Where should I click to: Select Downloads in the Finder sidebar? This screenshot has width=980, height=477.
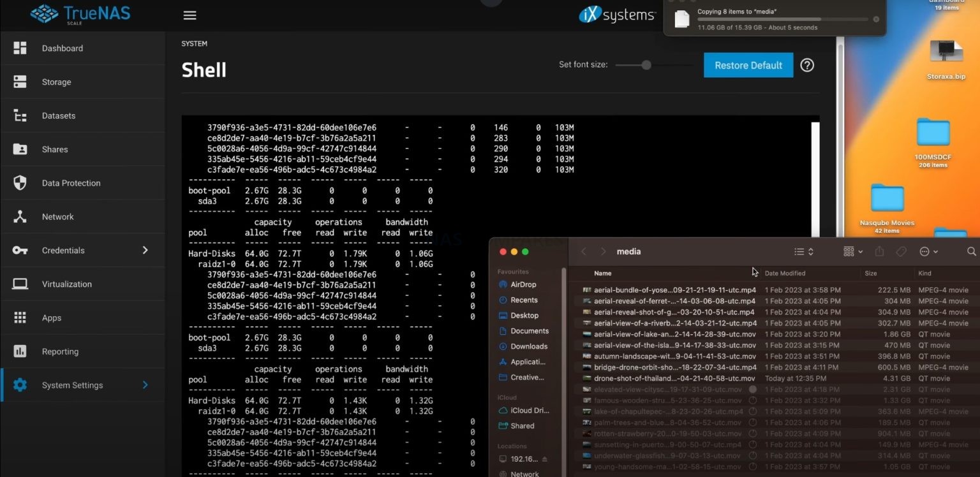tap(529, 346)
